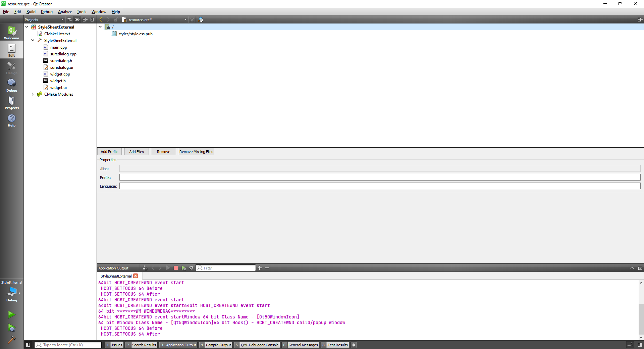
Task: Open the resource.qrc document dropdown
Action: [x=185, y=19]
